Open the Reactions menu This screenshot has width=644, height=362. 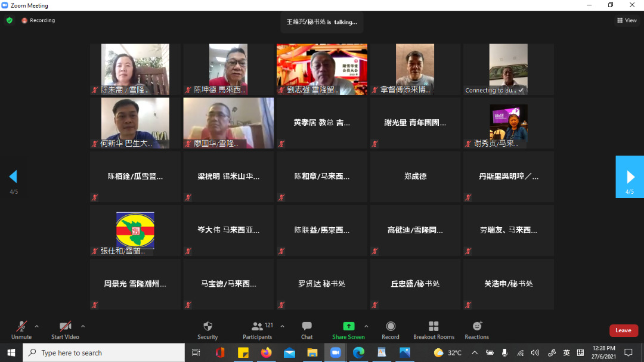(x=477, y=327)
